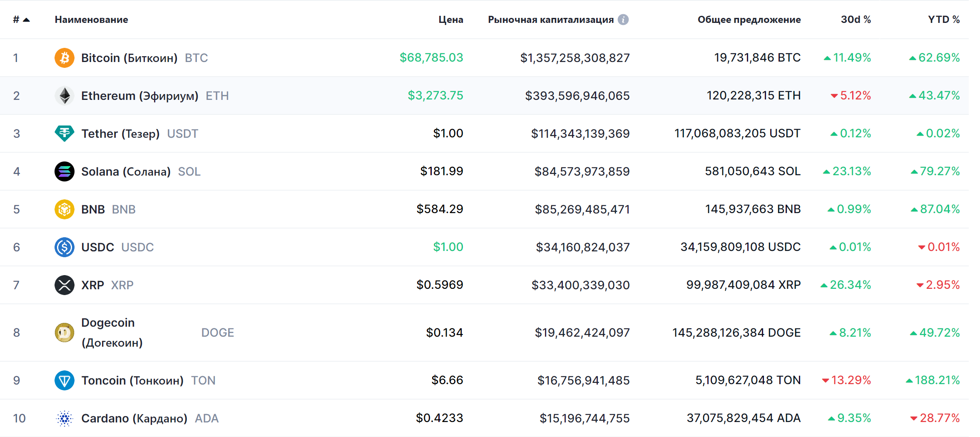Sort table by Цена column header
Image resolution: width=980 pixels, height=437 pixels.
(x=451, y=20)
